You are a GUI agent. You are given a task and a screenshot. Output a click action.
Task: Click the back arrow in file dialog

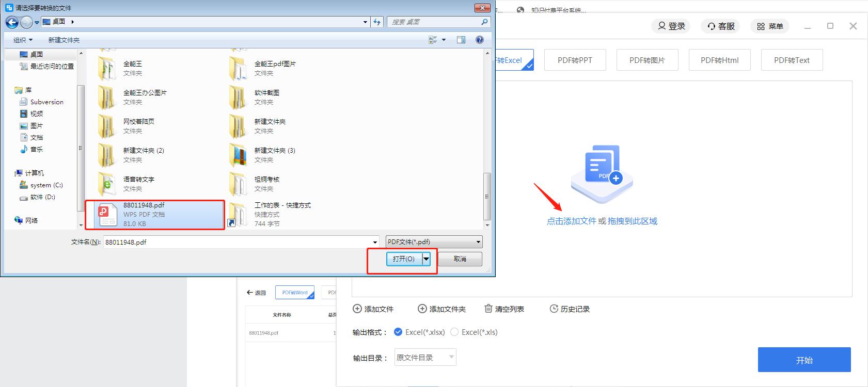pos(12,22)
